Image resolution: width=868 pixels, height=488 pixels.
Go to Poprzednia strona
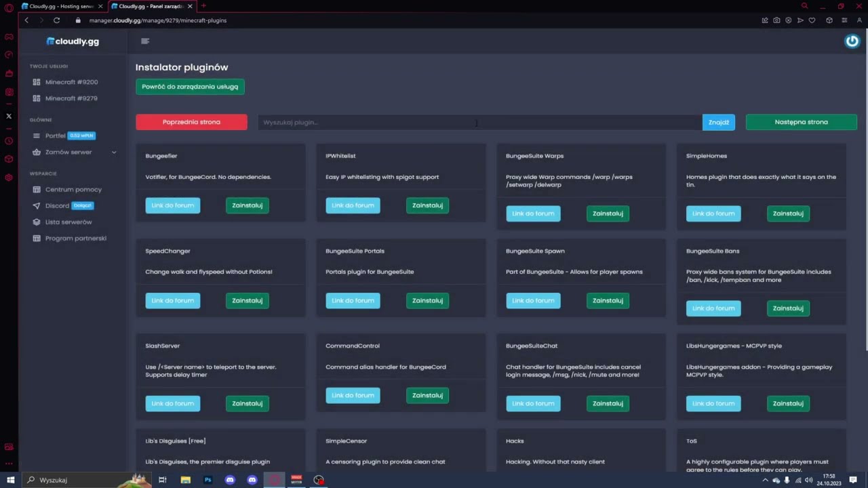click(x=191, y=122)
